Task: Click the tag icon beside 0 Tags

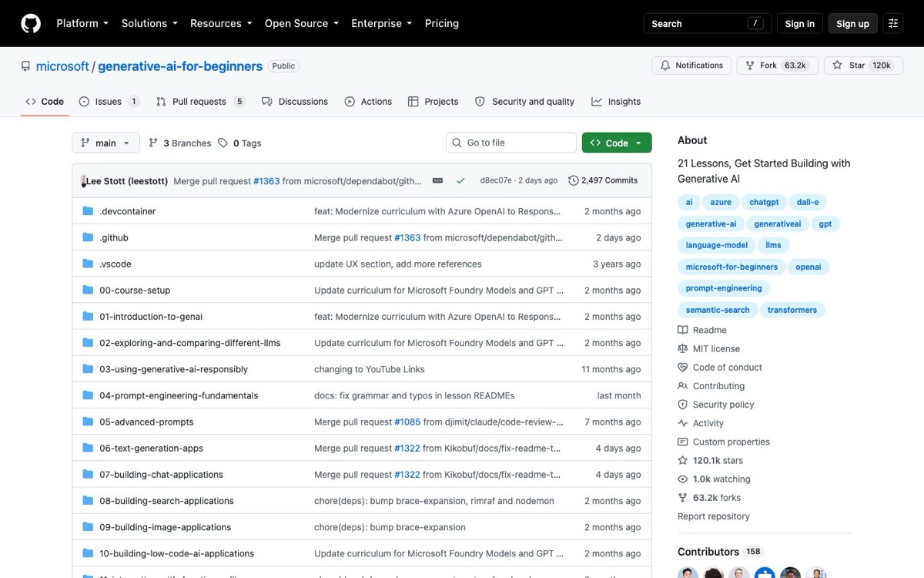Action: pos(223,143)
